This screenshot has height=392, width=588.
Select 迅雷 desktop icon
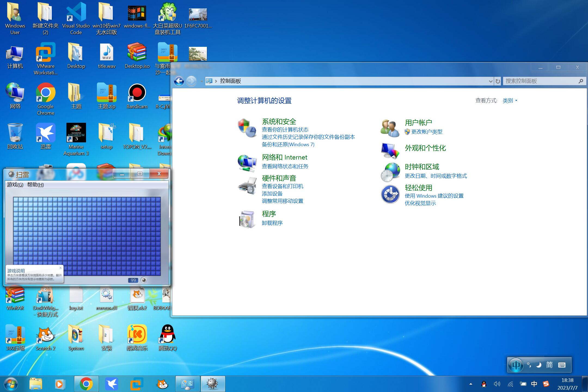[45, 136]
